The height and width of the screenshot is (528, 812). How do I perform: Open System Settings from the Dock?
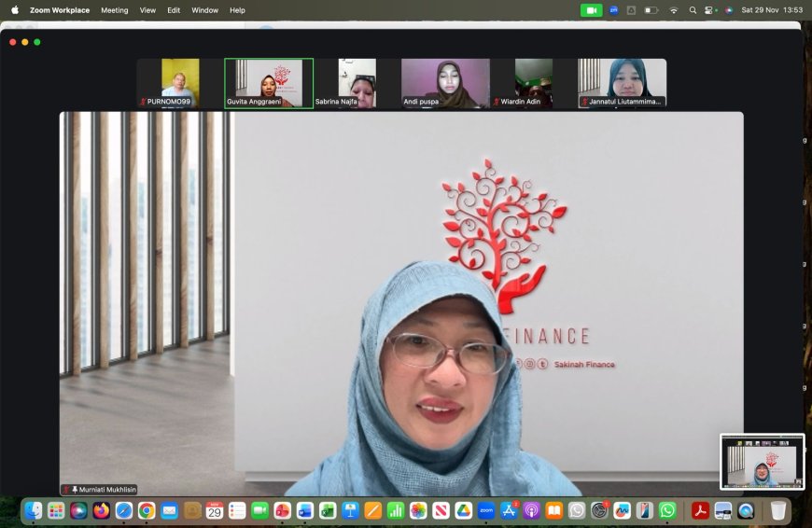click(599, 511)
